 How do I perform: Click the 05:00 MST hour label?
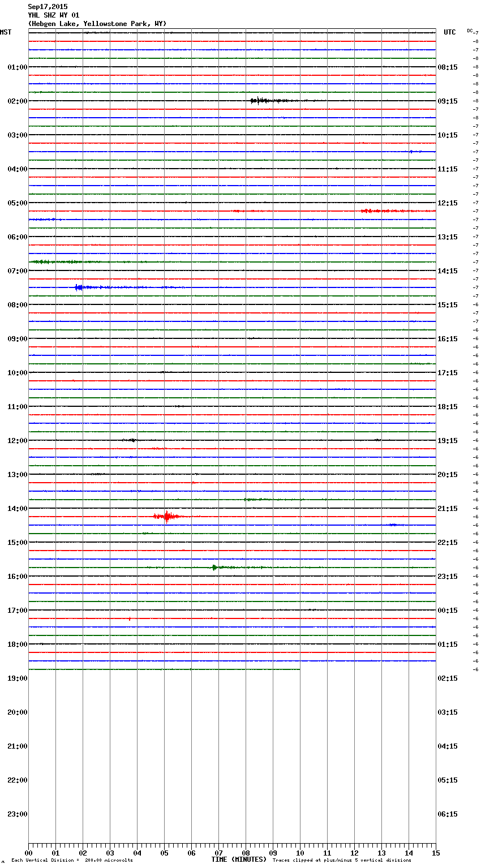click(x=17, y=203)
